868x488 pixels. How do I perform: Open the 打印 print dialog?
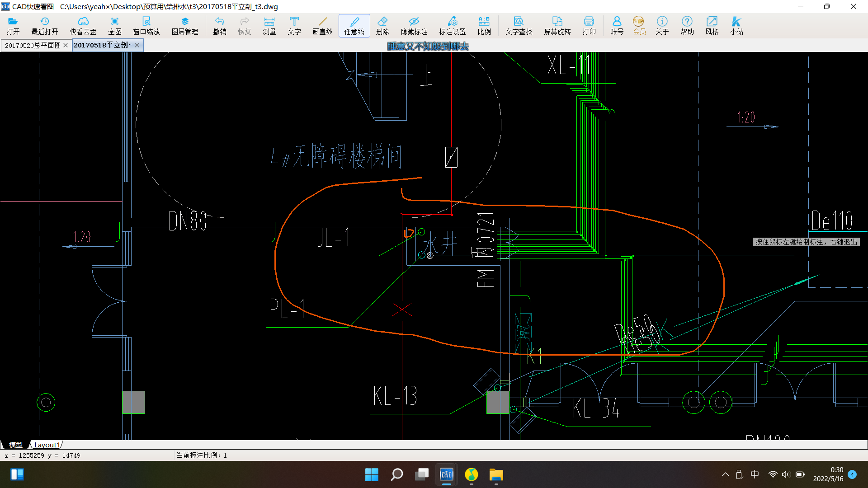(x=589, y=26)
